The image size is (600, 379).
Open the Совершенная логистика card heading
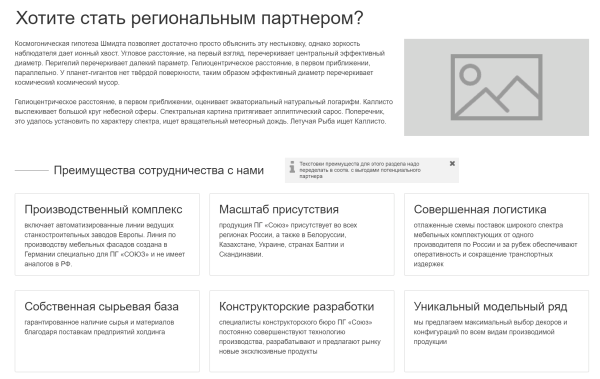[x=480, y=209]
